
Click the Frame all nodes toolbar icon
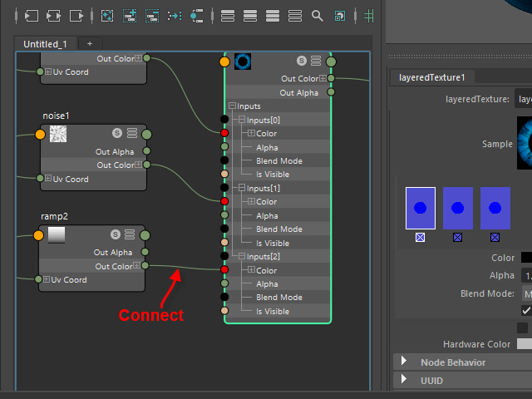107,15
